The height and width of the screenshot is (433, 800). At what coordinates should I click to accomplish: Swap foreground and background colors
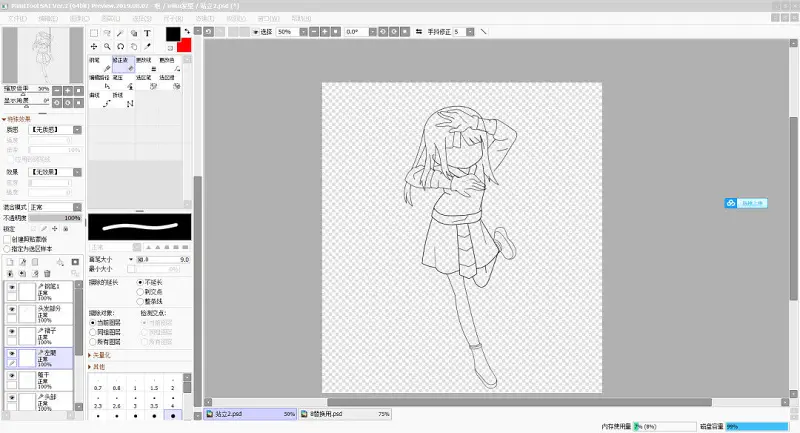pos(187,31)
